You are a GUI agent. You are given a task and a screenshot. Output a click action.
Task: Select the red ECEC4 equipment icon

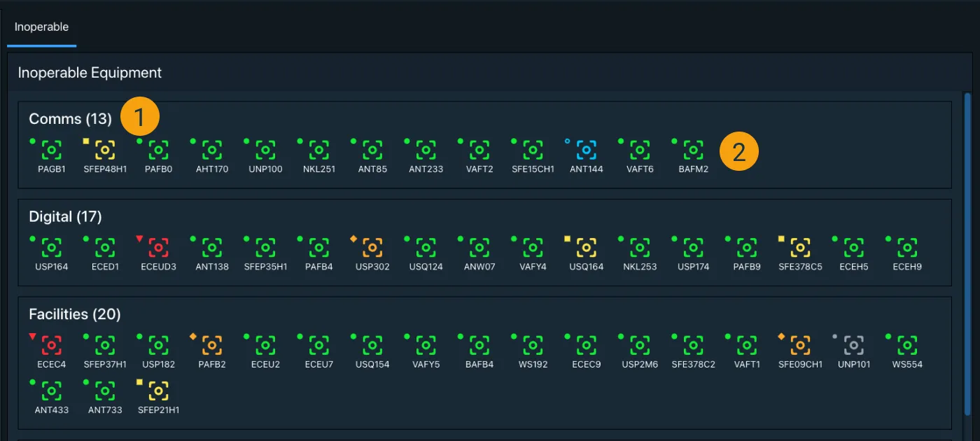point(52,345)
